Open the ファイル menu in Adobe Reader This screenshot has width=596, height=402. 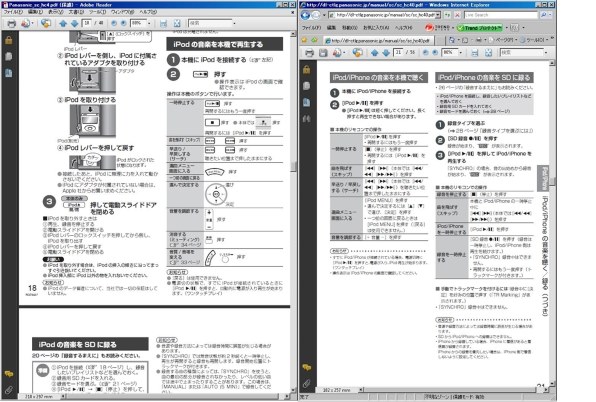pos(13,12)
